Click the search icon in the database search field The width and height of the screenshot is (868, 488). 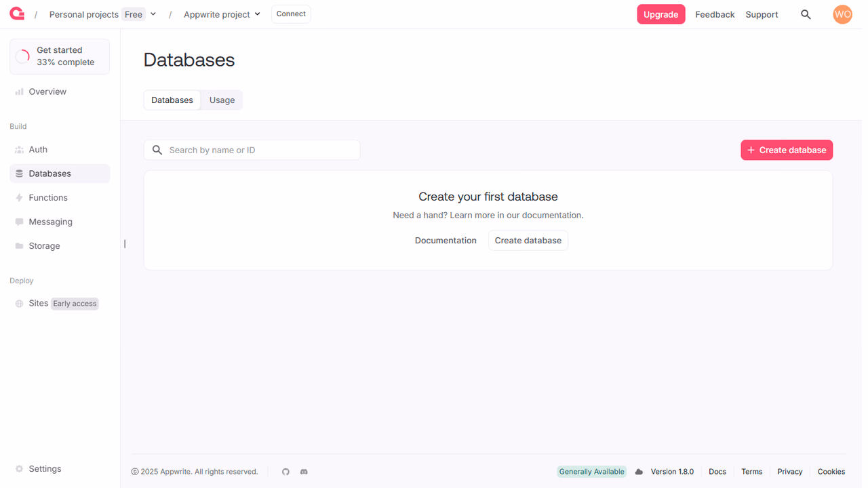157,150
